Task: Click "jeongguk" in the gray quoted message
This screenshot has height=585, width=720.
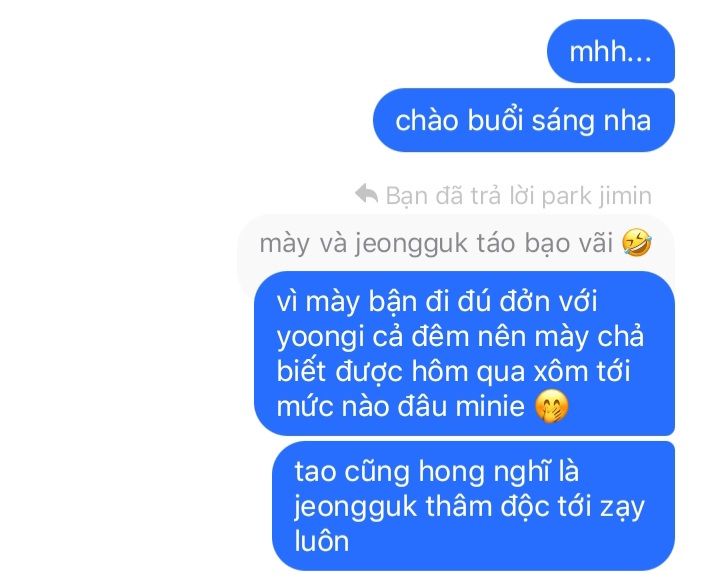Action: [x=411, y=244]
